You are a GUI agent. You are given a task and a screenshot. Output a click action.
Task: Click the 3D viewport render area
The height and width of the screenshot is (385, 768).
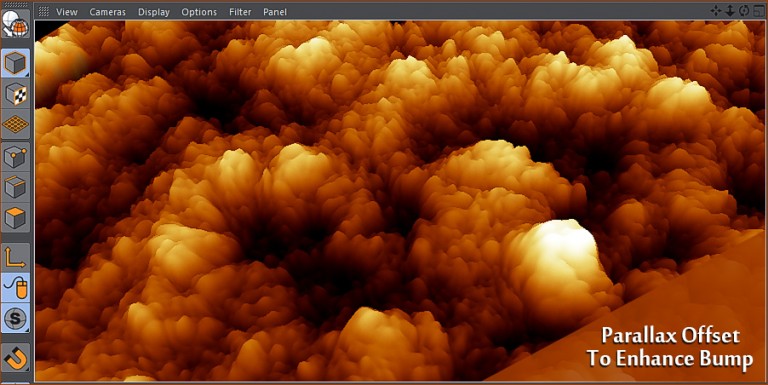[x=400, y=201]
